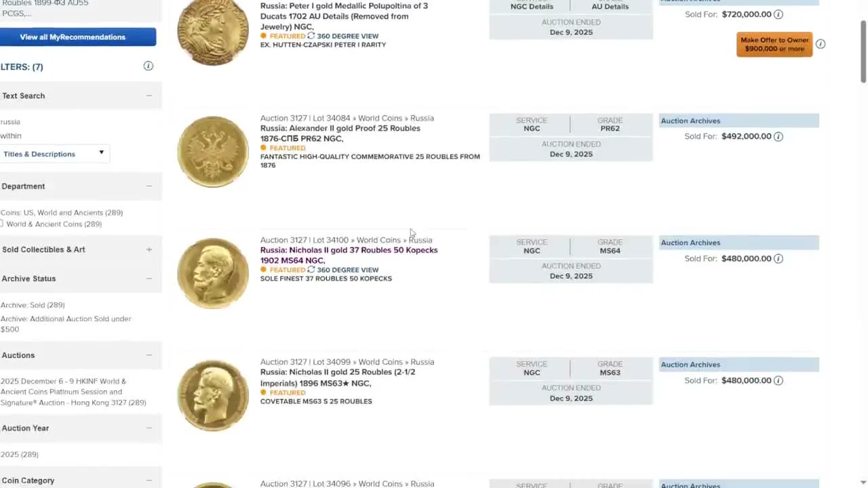The height and width of the screenshot is (488, 868).
Task: Click the info icon next to the Make Offer button
Action: coord(821,43)
